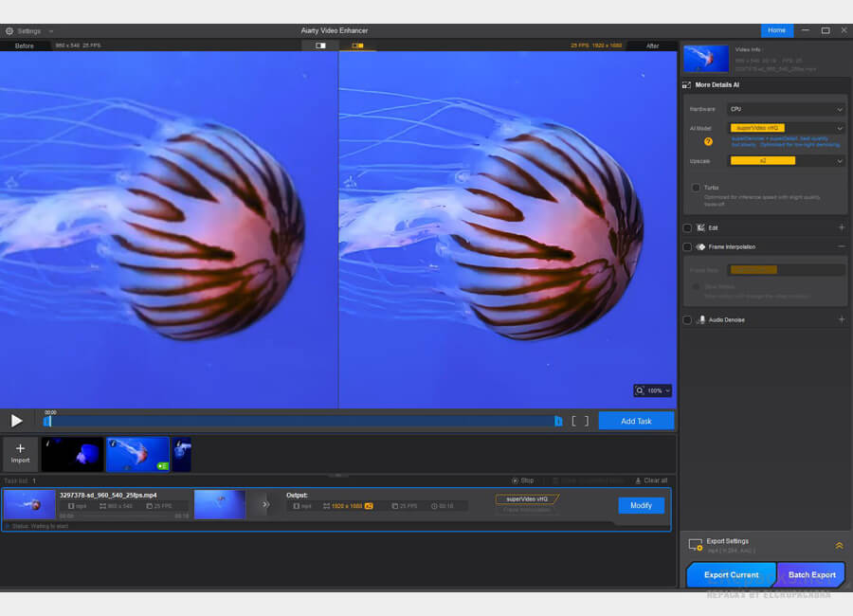This screenshot has height=616, width=853.
Task: Click the Add Task button
Action: 636,421
